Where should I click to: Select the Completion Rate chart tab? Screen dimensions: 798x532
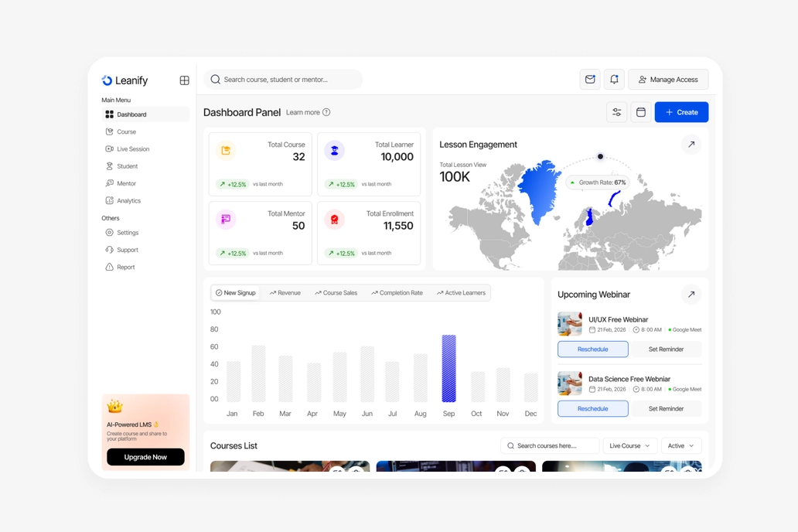pos(397,293)
